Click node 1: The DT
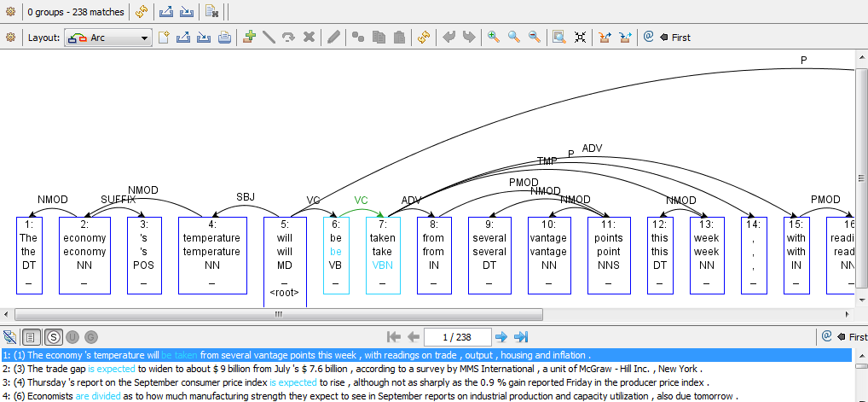This screenshot has width=868, height=402. [29, 255]
